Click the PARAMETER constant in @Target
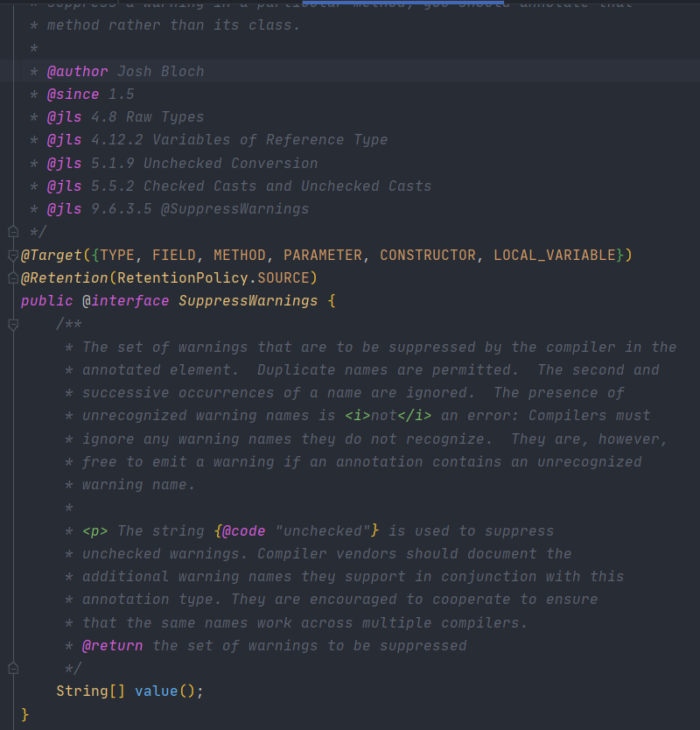 (323, 255)
